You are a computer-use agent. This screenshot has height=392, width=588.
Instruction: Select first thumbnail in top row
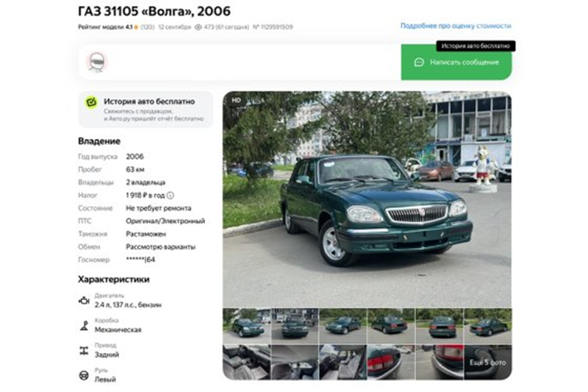click(x=246, y=326)
